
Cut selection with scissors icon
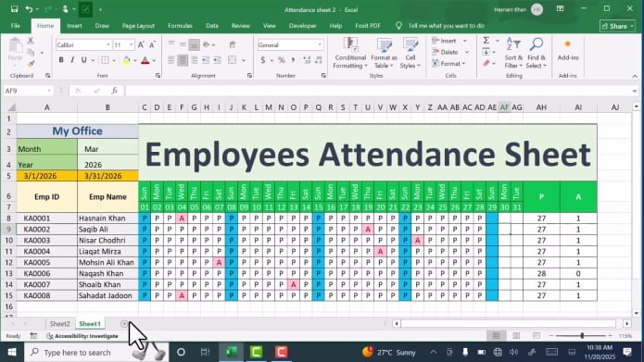point(31,41)
